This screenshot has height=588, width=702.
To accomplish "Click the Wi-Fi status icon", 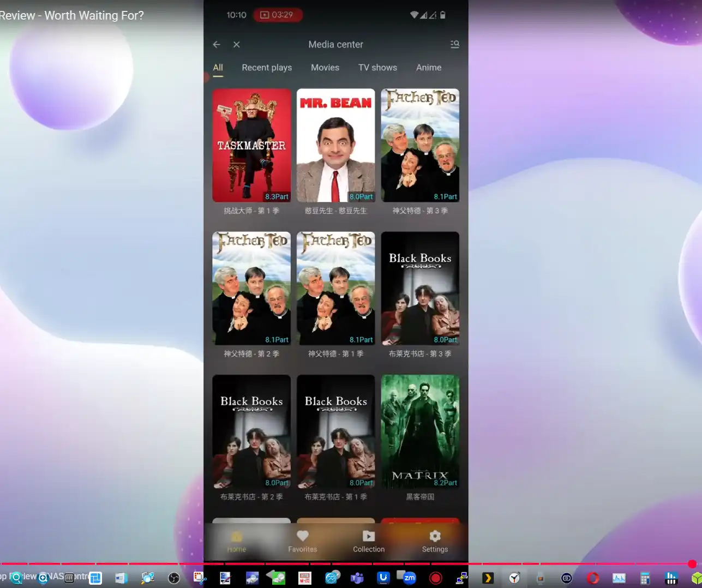I will 415,15.
